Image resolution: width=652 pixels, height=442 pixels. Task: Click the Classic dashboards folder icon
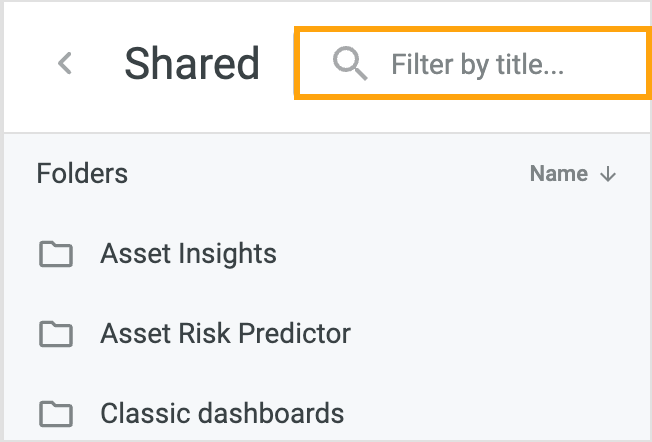56,413
